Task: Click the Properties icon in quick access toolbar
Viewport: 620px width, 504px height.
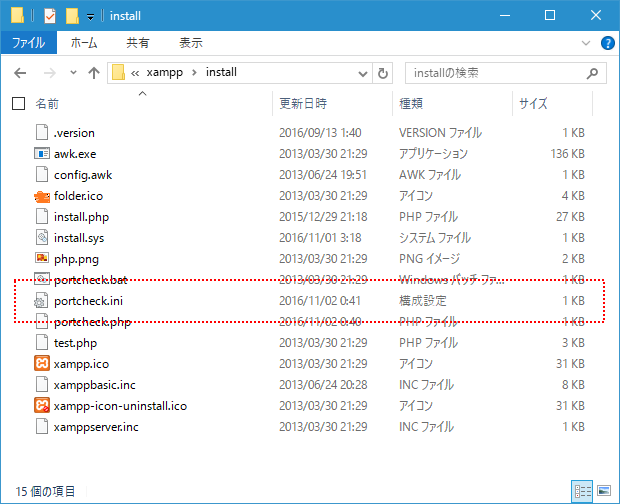Action: 50,16
